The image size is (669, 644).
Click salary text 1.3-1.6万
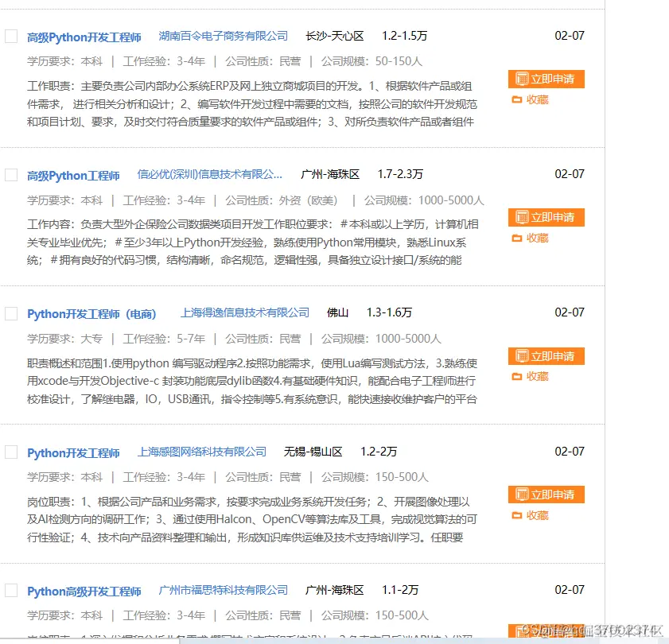click(x=389, y=312)
